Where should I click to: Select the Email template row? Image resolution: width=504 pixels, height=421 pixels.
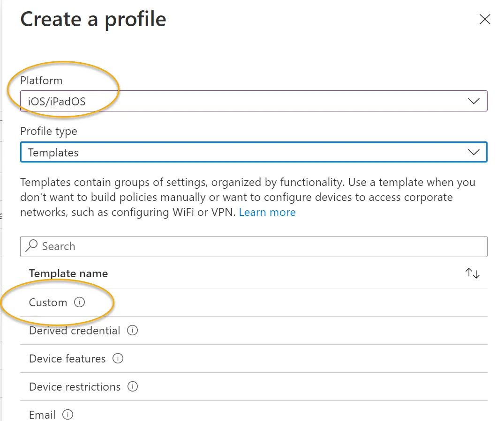(x=254, y=411)
